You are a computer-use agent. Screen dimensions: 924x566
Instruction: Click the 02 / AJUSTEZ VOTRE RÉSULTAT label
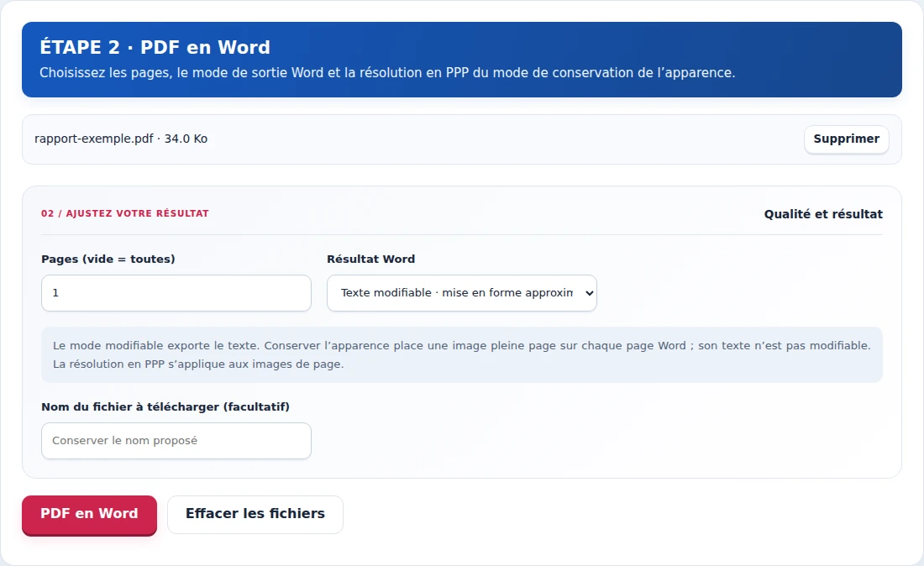tap(125, 213)
